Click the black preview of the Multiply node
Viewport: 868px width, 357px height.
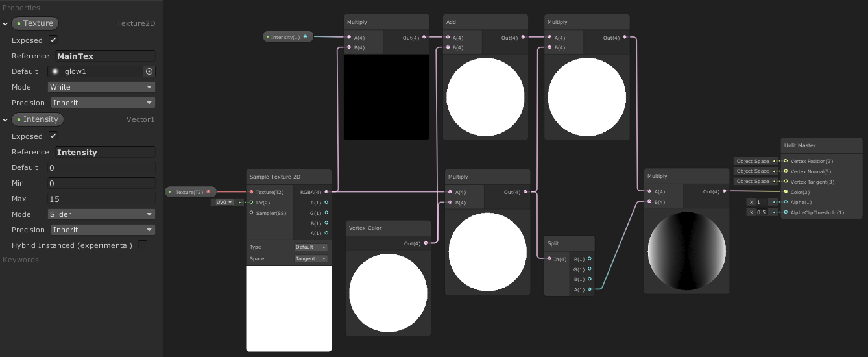coord(387,97)
